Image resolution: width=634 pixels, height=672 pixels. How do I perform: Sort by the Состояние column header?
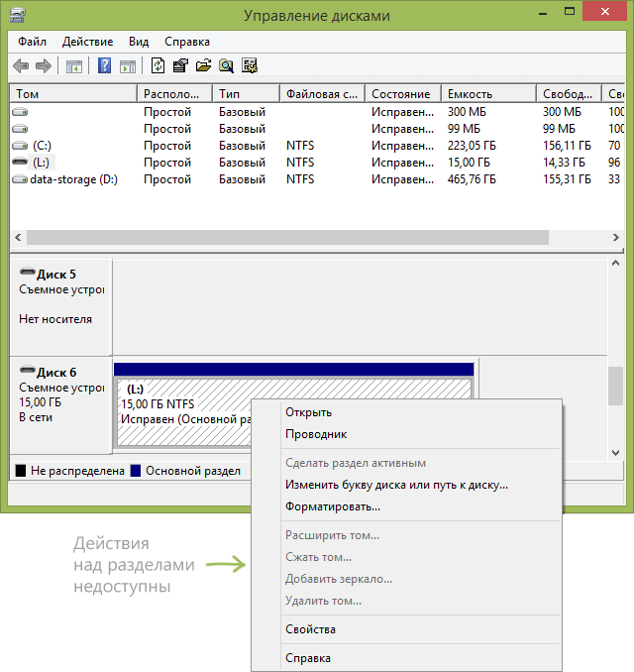tap(403, 94)
